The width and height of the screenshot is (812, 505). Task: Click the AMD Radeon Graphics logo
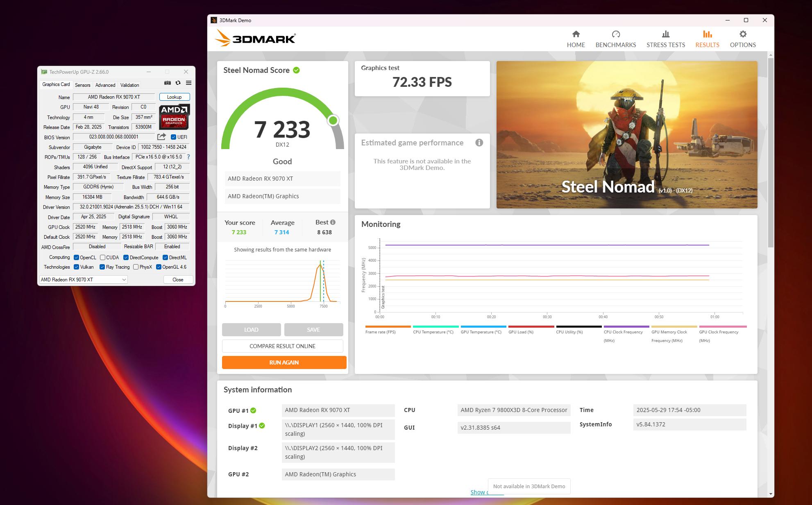pos(175,116)
